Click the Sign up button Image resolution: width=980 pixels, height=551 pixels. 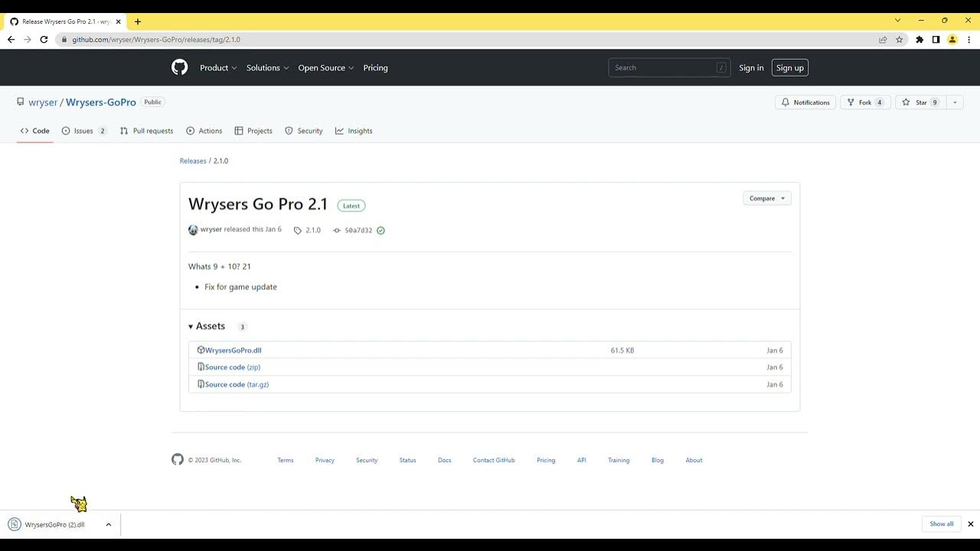point(790,67)
